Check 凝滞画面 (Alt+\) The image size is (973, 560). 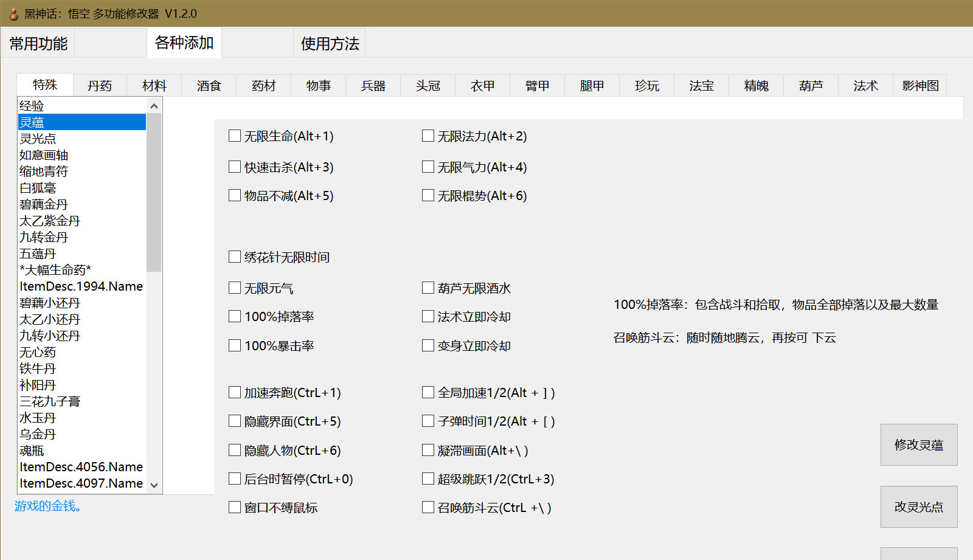[428, 450]
